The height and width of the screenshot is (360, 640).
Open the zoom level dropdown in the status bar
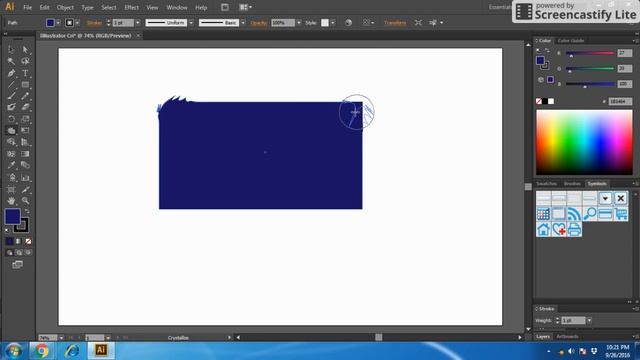(x=61, y=338)
